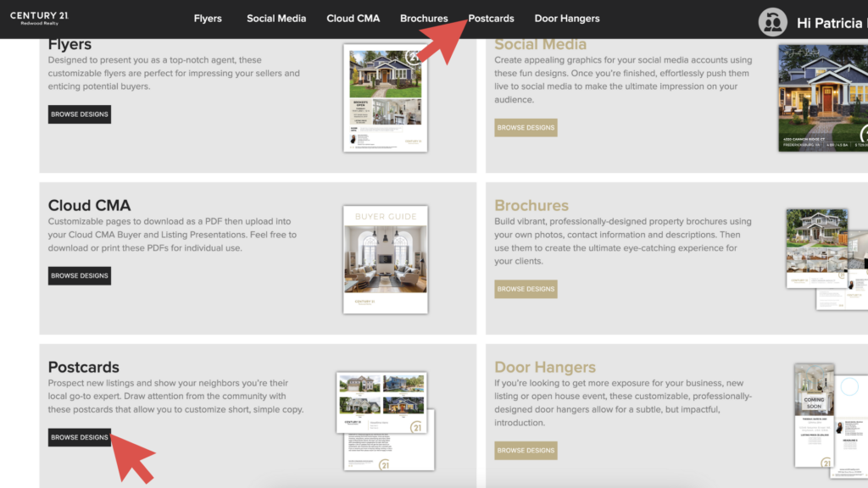Click the Postcards description paragraph
Screen dimensions: 868x488
click(x=175, y=396)
